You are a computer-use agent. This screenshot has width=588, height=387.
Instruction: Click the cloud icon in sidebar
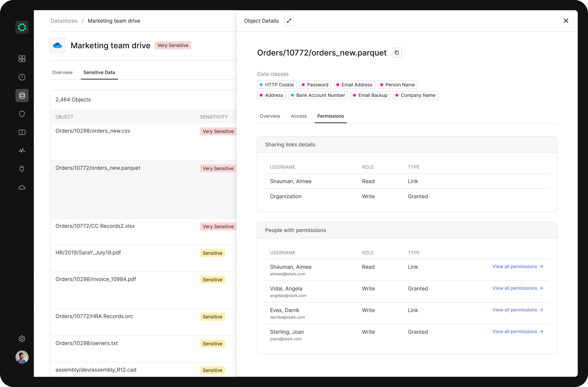pos(22,187)
